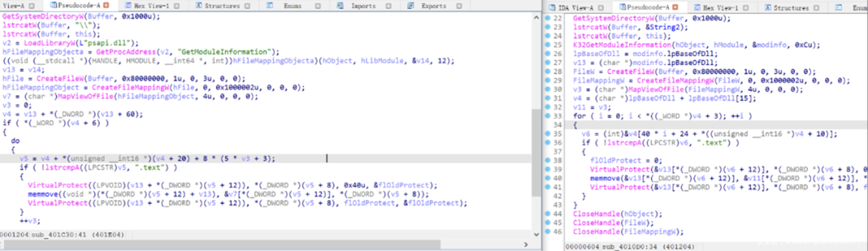Close the right Pseudocode-A tab
The width and height of the screenshot is (868, 251).
coord(676,7)
